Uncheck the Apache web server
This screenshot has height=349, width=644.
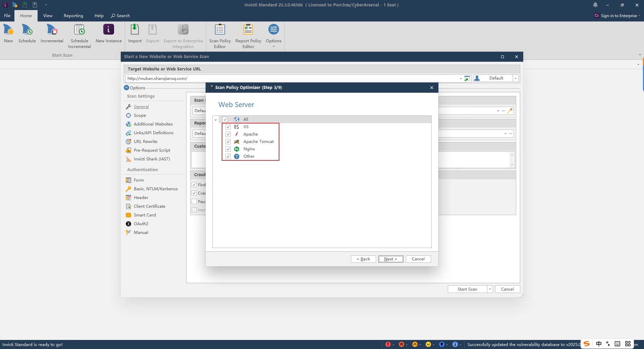(228, 134)
